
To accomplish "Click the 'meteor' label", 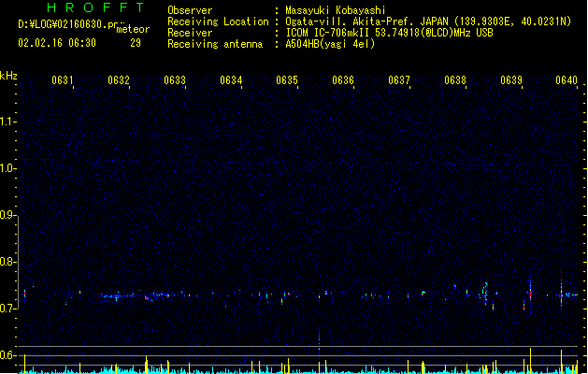I will [x=133, y=29].
